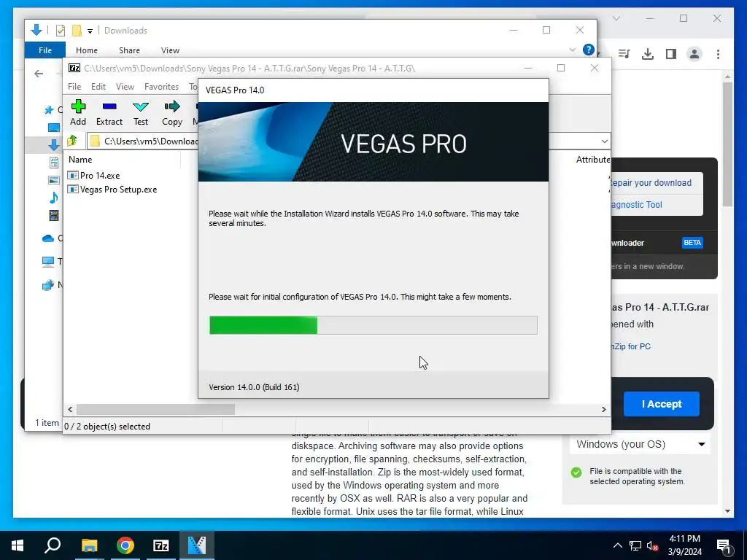Select OneDrive cloud in Explorer sidebar

[x=48, y=238]
